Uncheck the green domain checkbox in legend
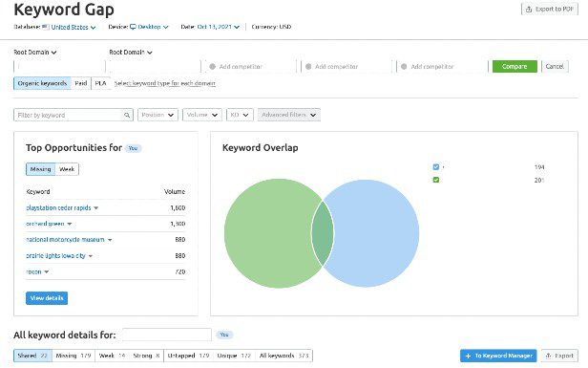Viewport: 588px width, 368px height. point(435,181)
